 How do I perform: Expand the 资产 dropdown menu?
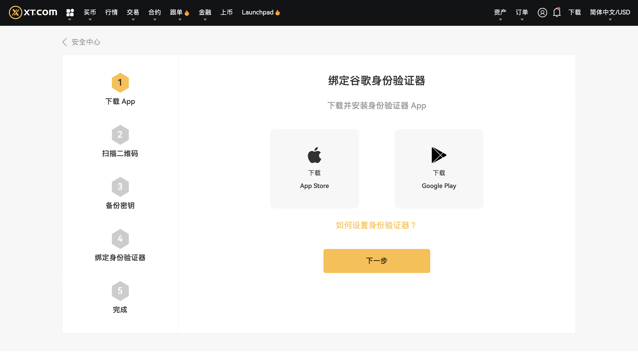tap(500, 12)
